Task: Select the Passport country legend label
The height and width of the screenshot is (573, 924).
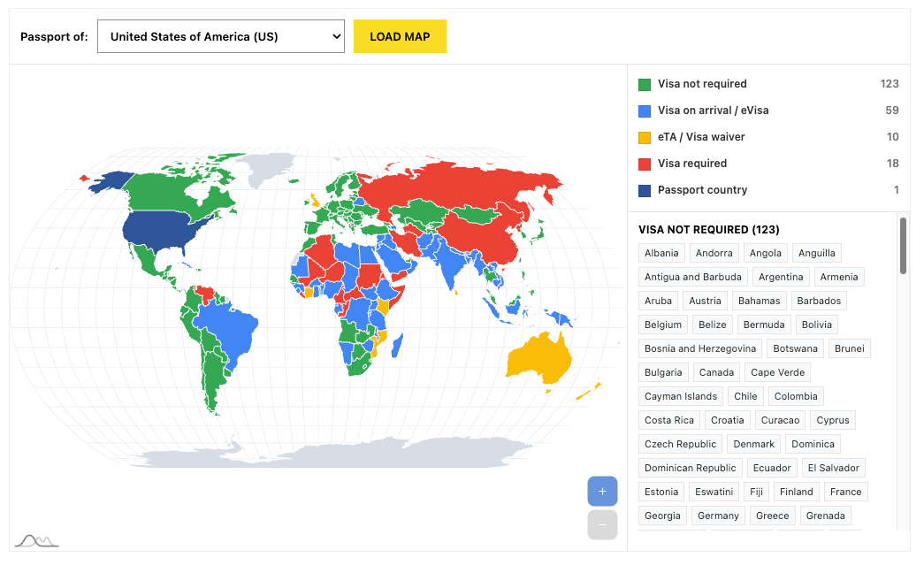Action: click(702, 190)
